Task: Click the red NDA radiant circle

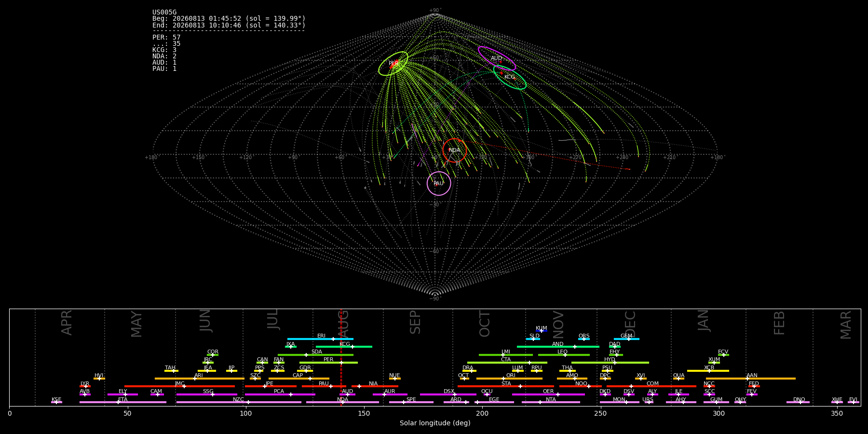Action: tap(455, 150)
